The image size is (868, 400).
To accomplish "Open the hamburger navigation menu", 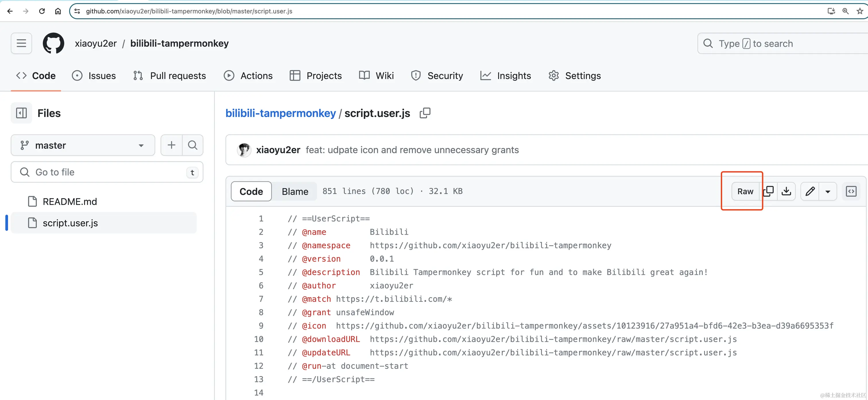I will point(21,43).
